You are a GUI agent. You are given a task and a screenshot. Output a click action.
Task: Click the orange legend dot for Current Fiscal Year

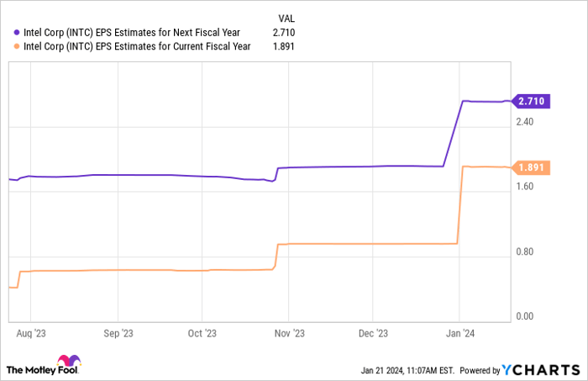pyautogui.click(x=17, y=46)
